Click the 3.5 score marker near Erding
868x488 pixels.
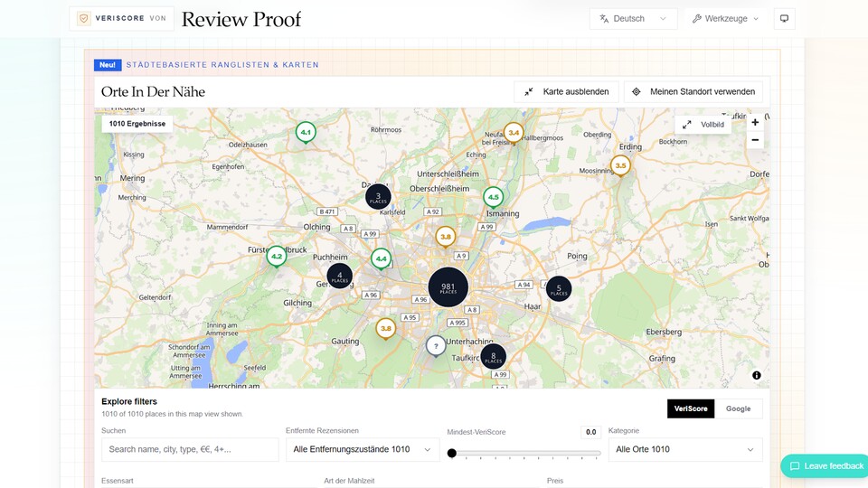coord(620,165)
